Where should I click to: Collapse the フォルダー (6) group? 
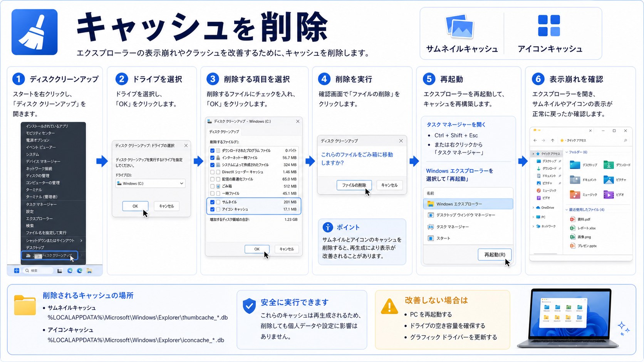567,152
